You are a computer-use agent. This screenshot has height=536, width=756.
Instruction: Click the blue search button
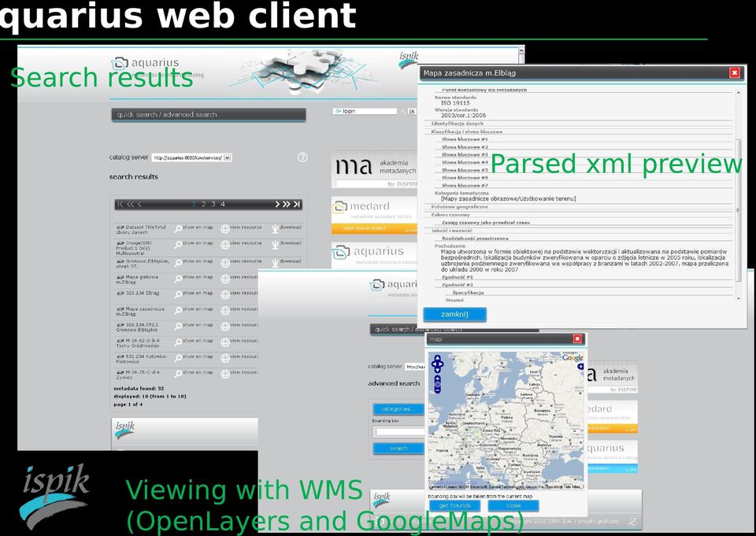pos(398,449)
